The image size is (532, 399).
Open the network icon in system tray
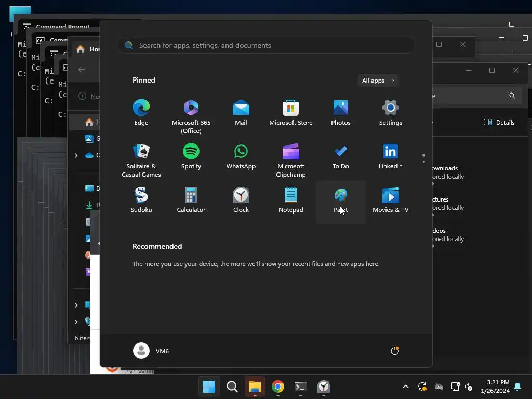[455, 387]
